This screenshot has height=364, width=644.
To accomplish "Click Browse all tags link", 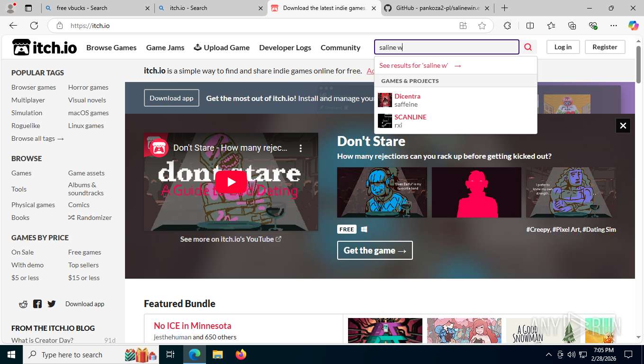I will click(x=37, y=138).
